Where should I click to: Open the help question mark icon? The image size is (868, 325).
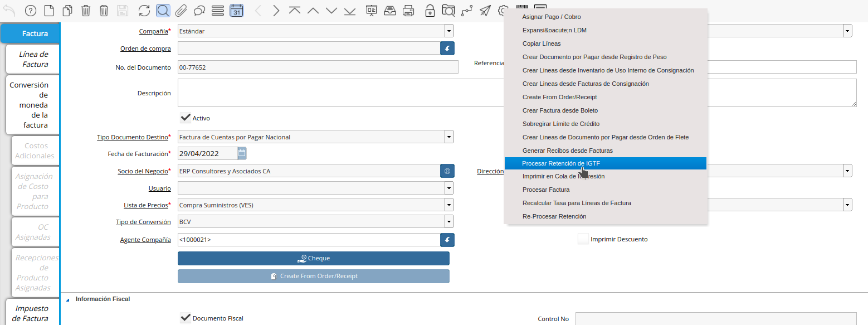[x=31, y=10]
